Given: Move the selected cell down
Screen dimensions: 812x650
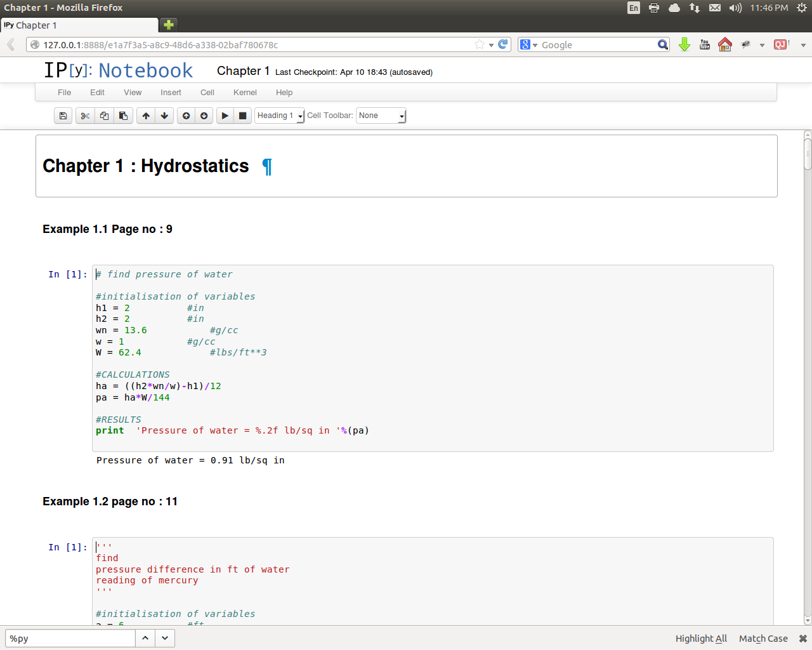Looking at the screenshot, I should click(x=164, y=116).
